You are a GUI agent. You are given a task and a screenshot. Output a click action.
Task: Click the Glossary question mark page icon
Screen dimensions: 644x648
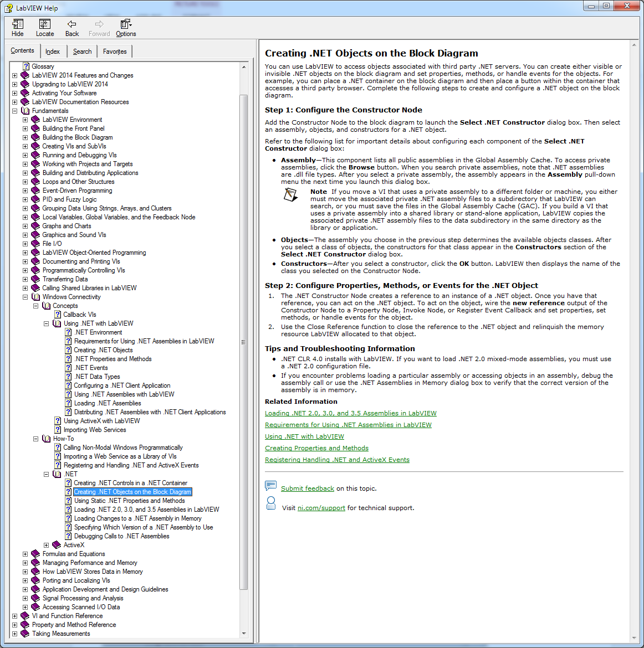pos(25,66)
